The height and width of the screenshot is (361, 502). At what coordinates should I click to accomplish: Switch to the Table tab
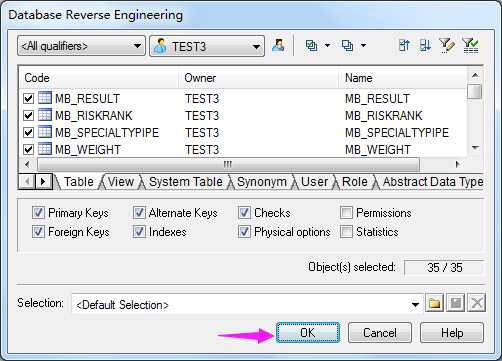(79, 182)
